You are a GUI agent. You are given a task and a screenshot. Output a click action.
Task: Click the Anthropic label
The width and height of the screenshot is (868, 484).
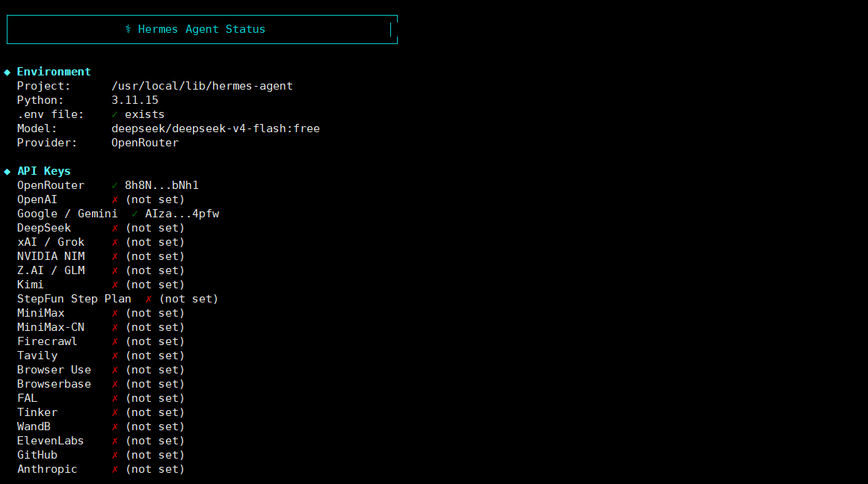(47, 470)
